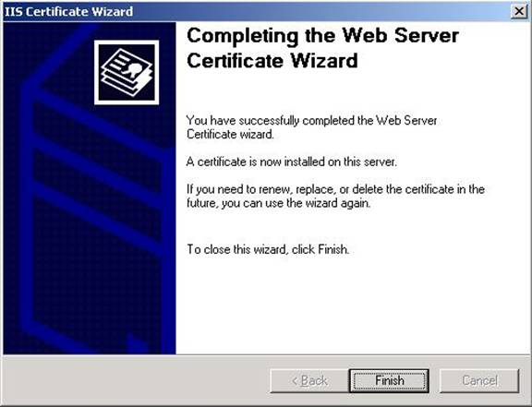Click the Certificate Wizard second heading line

point(272,61)
